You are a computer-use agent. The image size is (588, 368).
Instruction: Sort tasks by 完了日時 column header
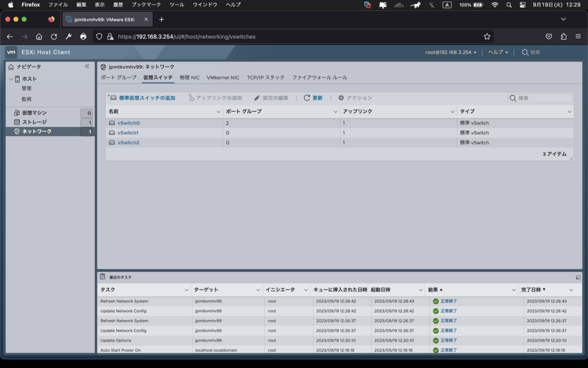tap(533, 290)
